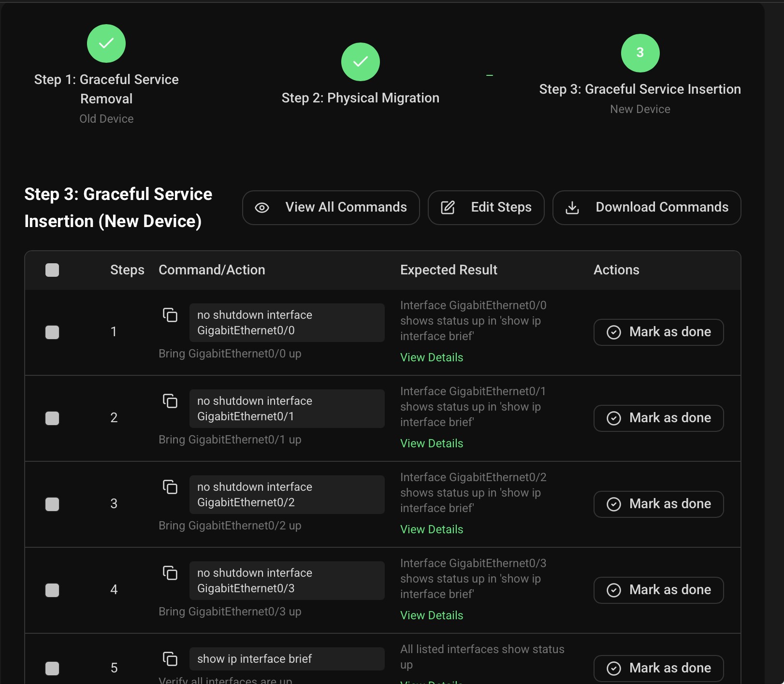Viewport: 784px width, 684px height.
Task: Check the box for step 3 row
Action: point(52,504)
